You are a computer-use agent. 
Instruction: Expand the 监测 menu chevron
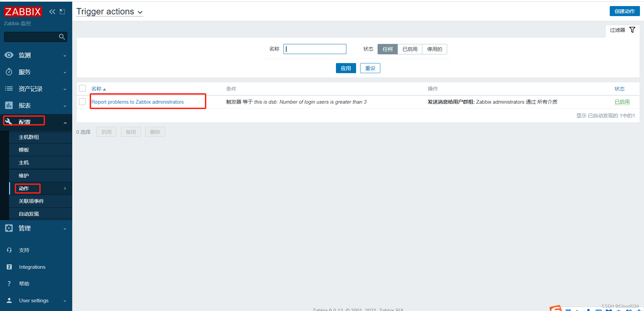(x=65, y=56)
